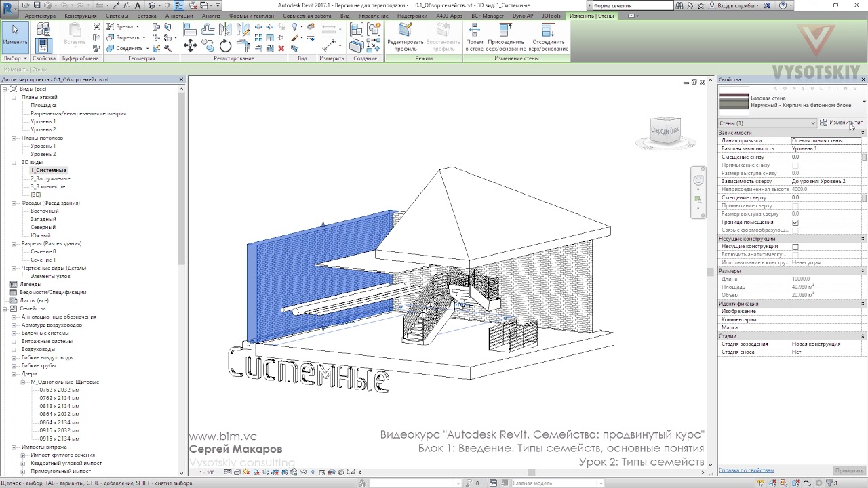Screen dimensions: 868x488
Task: Switch to the Аннотации tab
Action: tap(179, 16)
